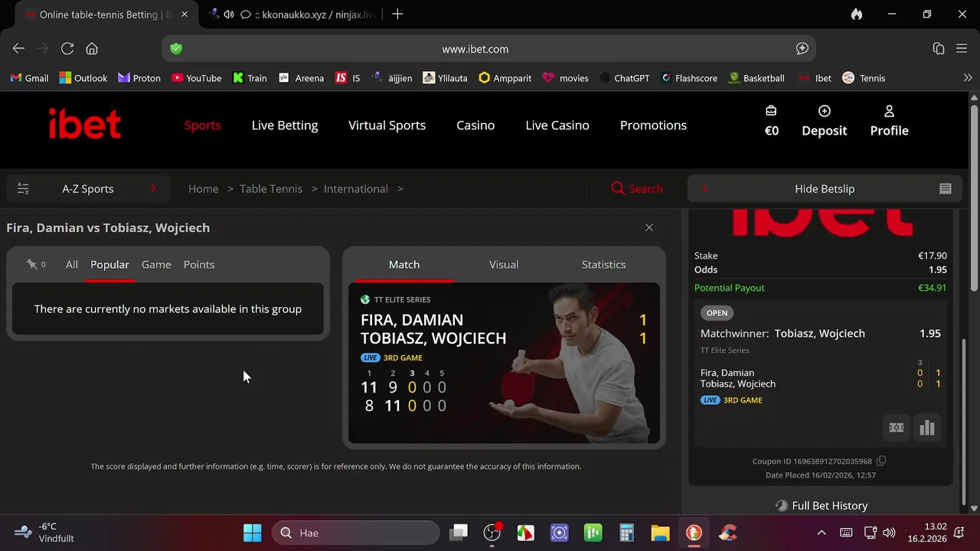Click the A-Z Sports filter icon

pos(23,189)
